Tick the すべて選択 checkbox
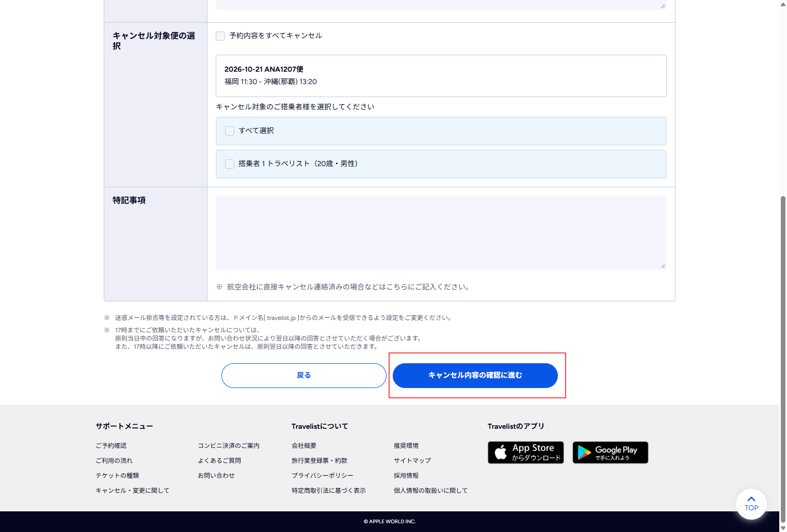The width and height of the screenshot is (787, 532). [x=230, y=131]
